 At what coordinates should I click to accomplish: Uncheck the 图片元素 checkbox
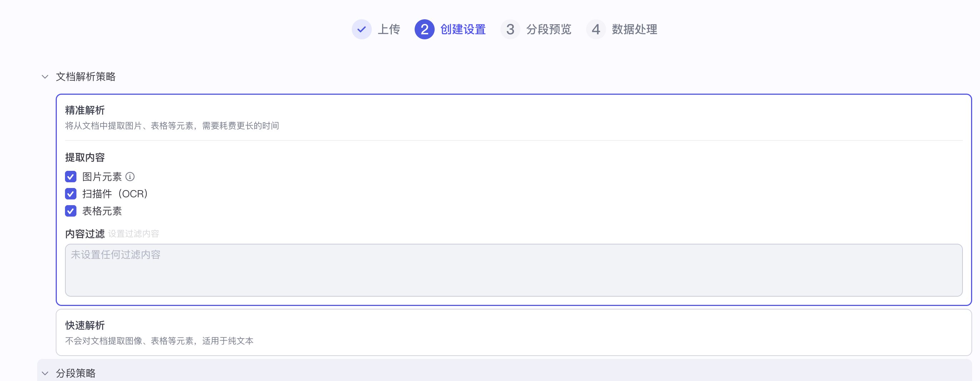(71, 177)
